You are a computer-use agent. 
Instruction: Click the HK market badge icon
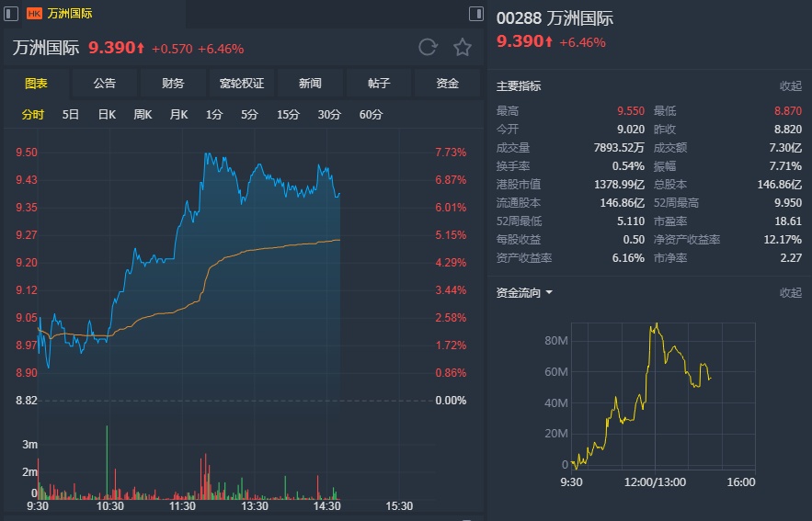tap(34, 14)
